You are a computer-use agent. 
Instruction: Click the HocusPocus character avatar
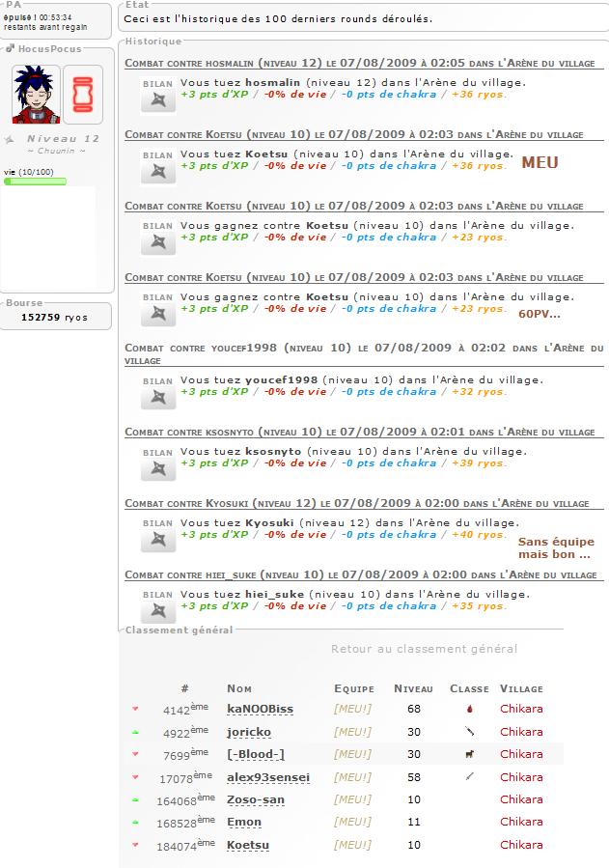[36, 94]
